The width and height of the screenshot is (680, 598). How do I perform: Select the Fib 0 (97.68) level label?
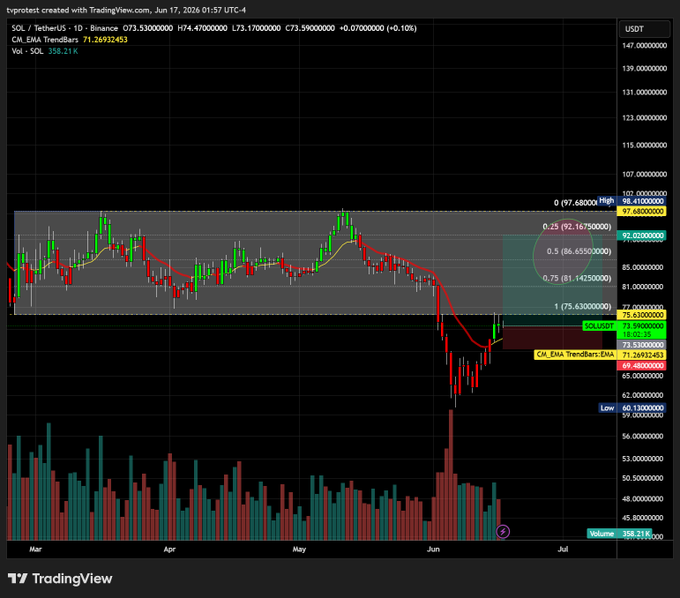575,203
